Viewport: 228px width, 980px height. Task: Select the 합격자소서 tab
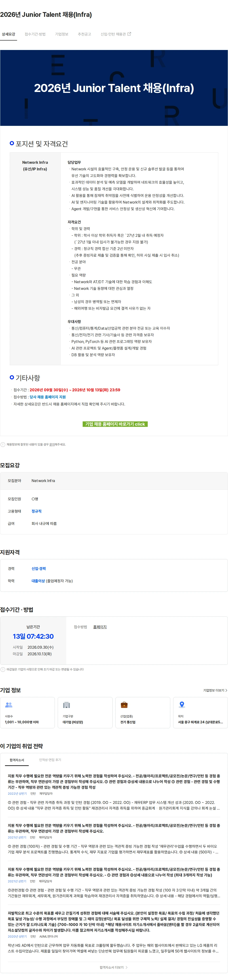pyautogui.click(x=17, y=760)
